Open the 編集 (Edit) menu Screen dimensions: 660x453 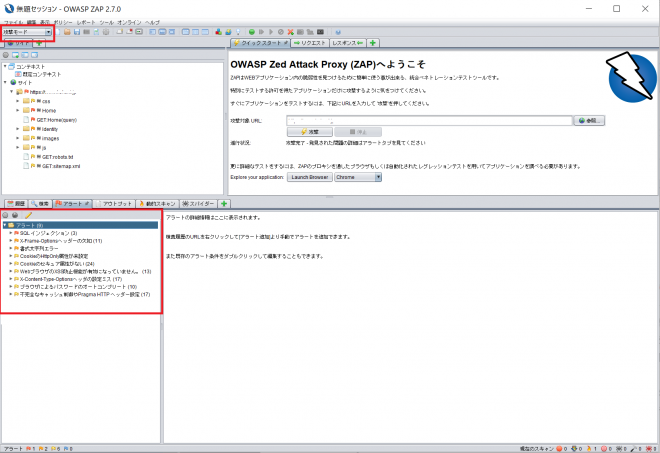pos(32,22)
